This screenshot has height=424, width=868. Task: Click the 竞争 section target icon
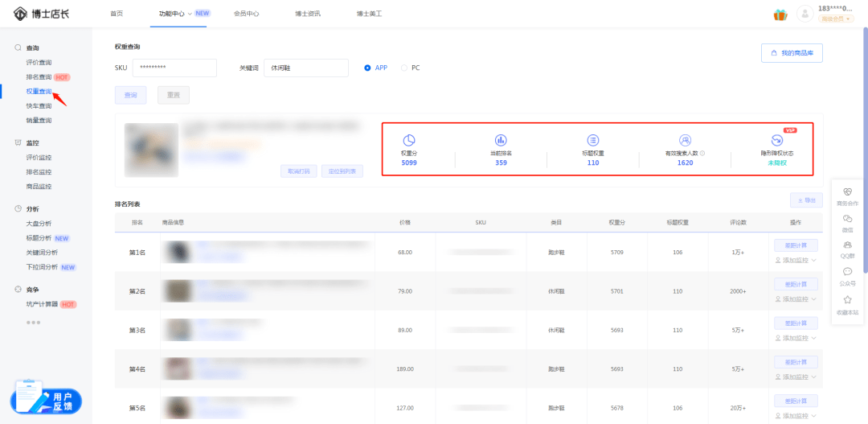coord(18,290)
